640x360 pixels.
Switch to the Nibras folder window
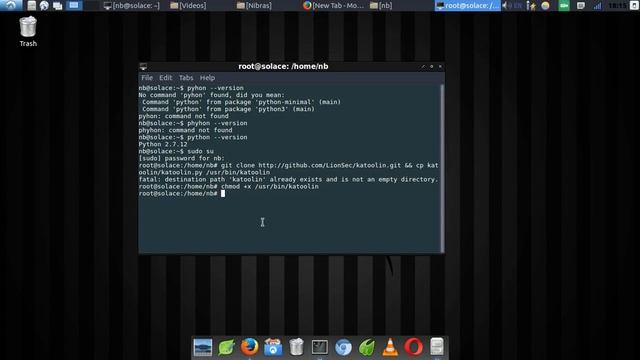(254, 5)
